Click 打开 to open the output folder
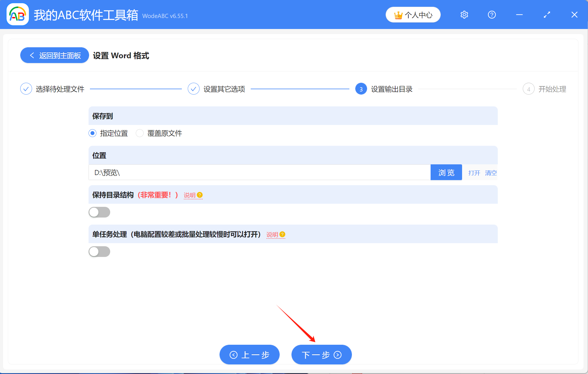Viewport: 588px width, 374px height. pyautogui.click(x=474, y=173)
